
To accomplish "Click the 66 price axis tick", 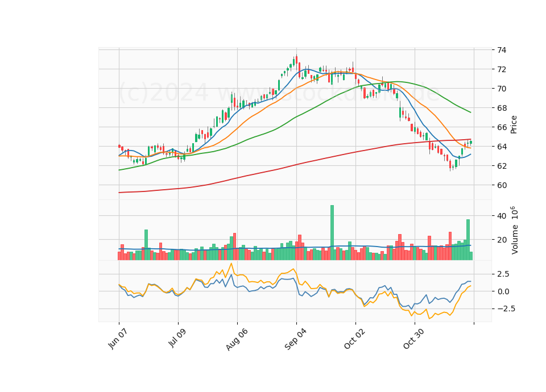I will tap(502, 127).
